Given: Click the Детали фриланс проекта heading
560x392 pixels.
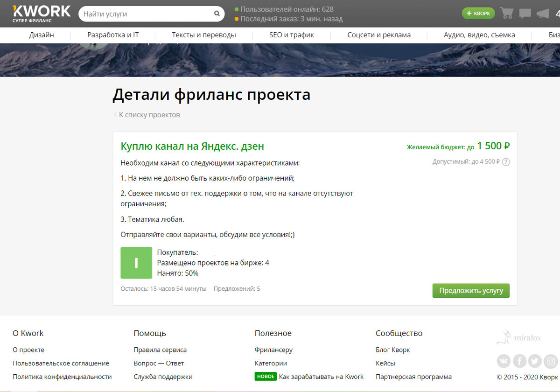Looking at the screenshot, I should (x=211, y=95).
